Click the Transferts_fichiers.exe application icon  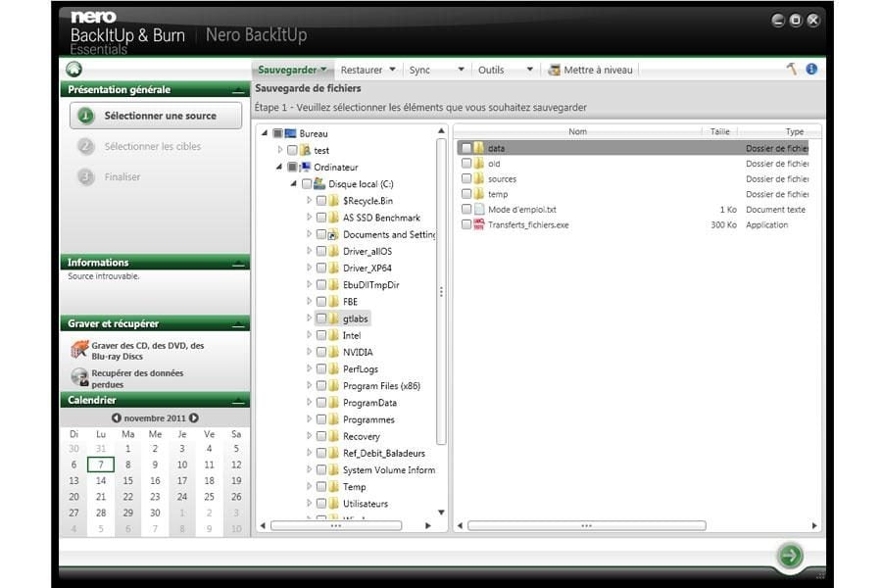(x=478, y=224)
